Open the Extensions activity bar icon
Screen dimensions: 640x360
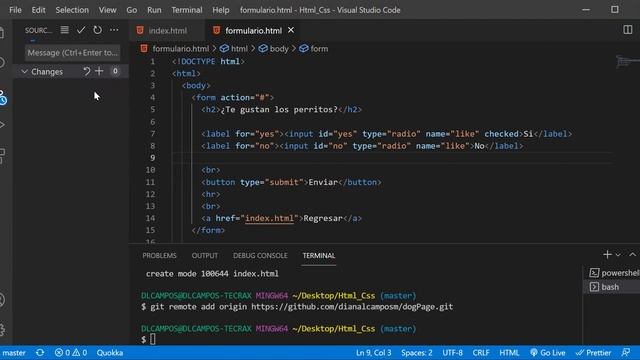point(2,156)
